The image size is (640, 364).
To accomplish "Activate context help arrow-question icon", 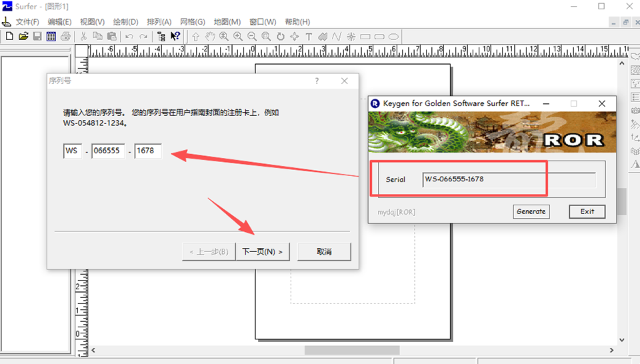I will 175,36.
